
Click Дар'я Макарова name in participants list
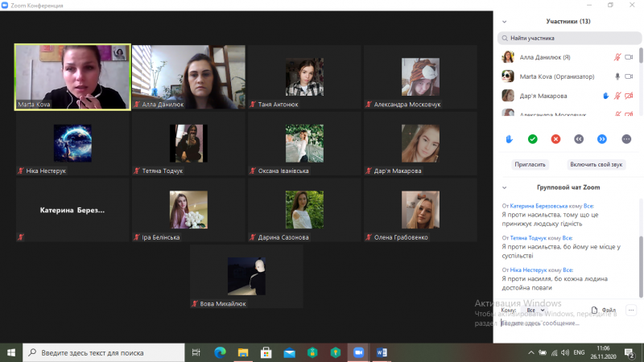tap(543, 96)
